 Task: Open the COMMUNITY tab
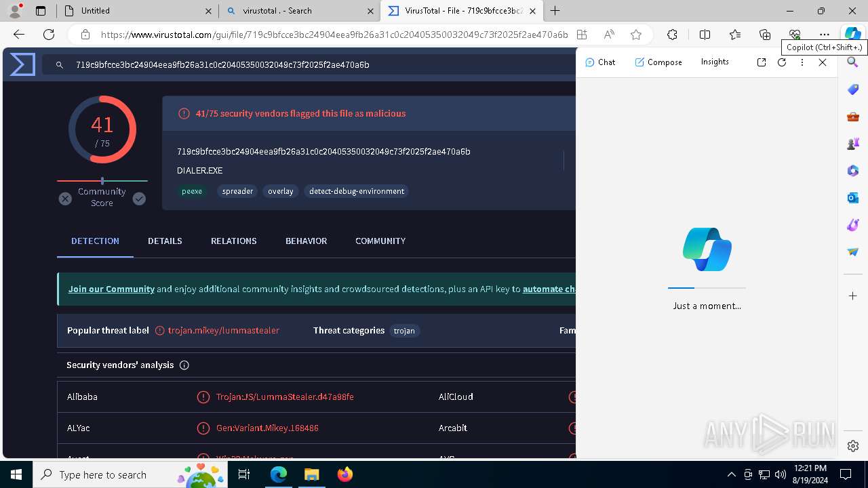point(380,241)
